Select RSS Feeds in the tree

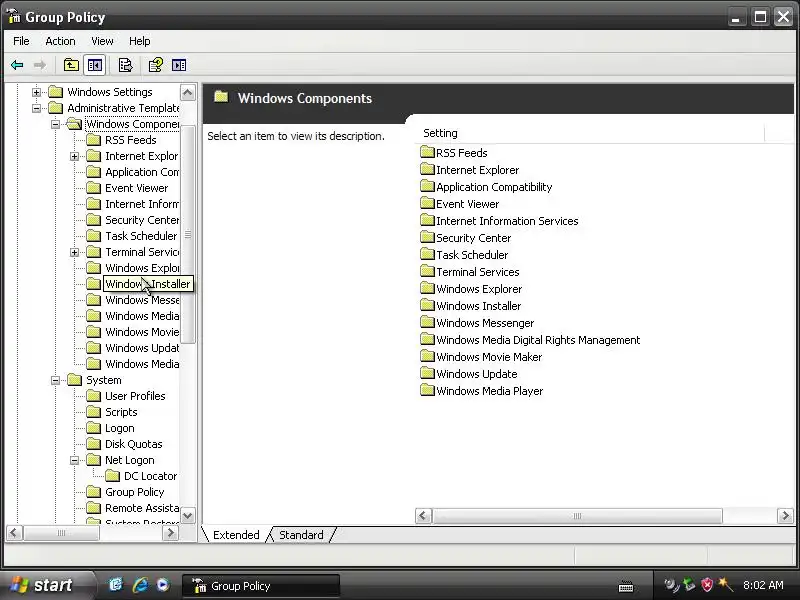point(131,140)
